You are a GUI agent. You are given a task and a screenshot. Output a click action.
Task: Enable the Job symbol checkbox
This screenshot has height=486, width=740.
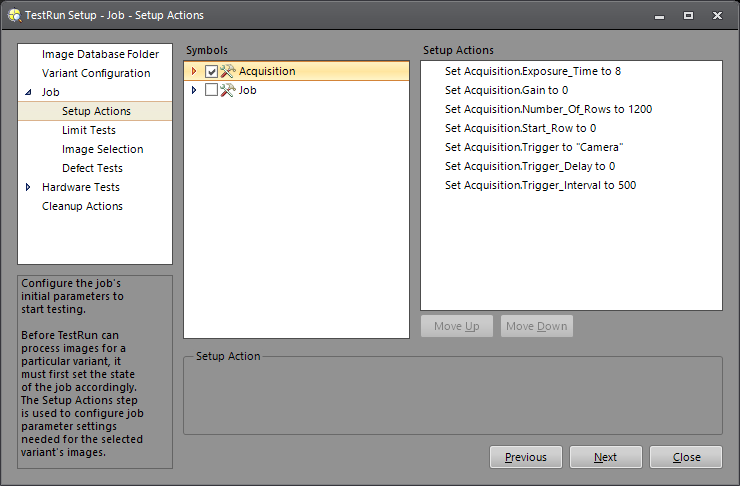point(211,90)
